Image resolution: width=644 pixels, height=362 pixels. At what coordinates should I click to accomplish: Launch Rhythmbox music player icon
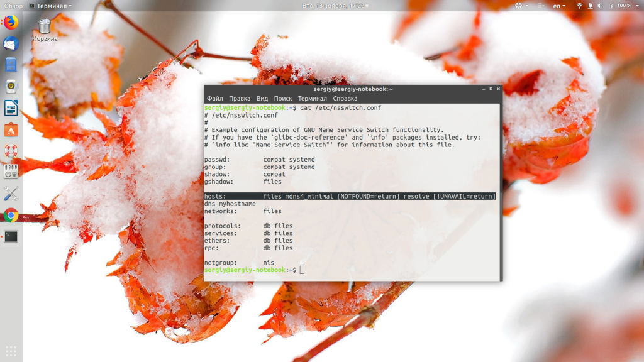(x=11, y=86)
